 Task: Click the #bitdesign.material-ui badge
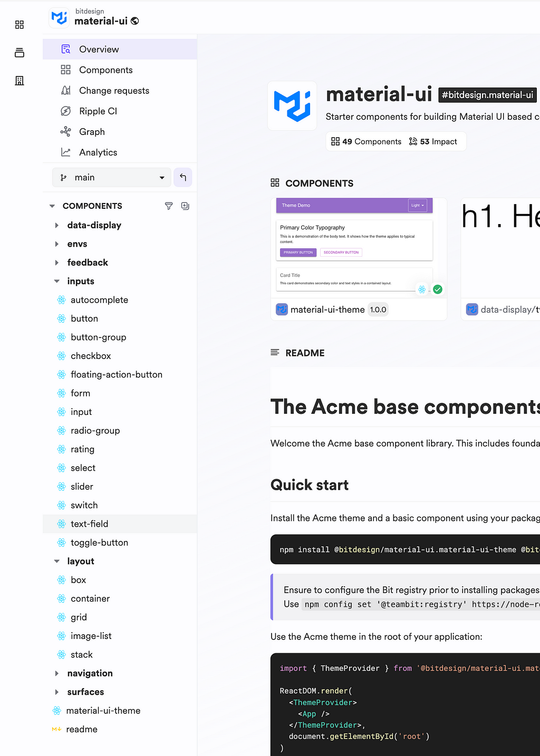487,95
